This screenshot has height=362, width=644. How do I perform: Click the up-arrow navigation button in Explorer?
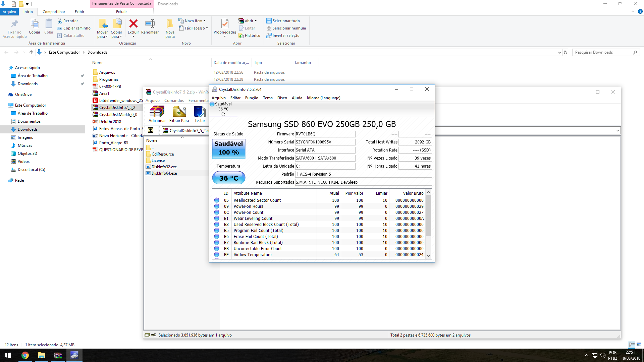(31, 52)
